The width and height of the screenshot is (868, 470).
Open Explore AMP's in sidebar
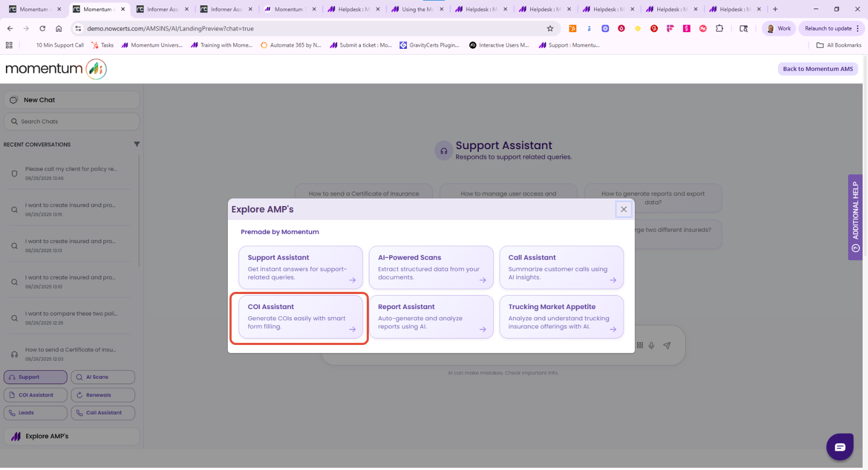[72, 436]
